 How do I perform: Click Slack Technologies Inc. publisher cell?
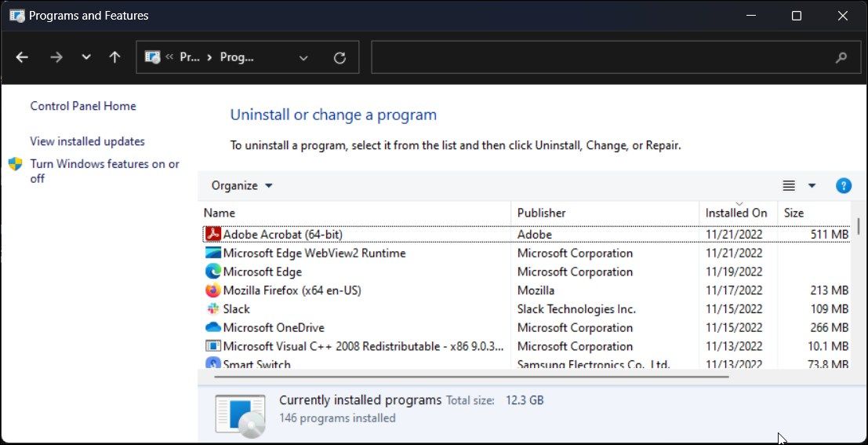tap(576, 308)
